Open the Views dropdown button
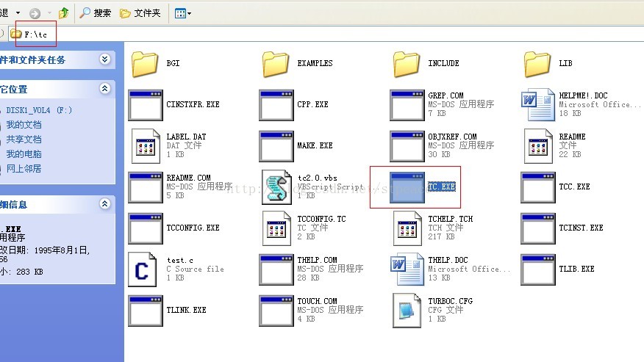 pyautogui.click(x=183, y=13)
